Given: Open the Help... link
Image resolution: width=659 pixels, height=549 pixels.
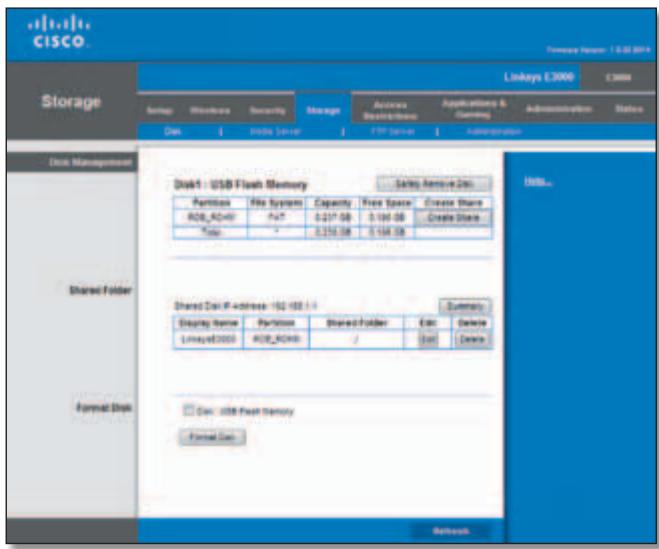Looking at the screenshot, I should 538,181.
